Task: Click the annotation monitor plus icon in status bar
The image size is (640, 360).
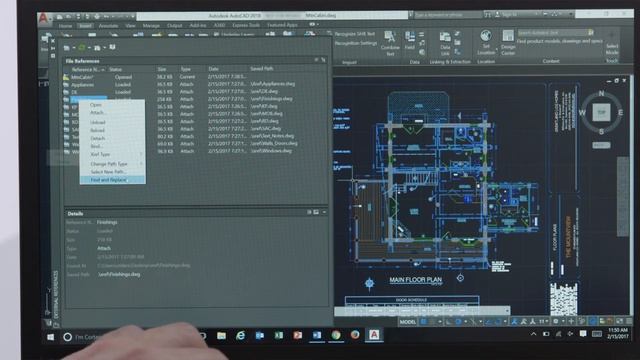Action: click(x=571, y=322)
